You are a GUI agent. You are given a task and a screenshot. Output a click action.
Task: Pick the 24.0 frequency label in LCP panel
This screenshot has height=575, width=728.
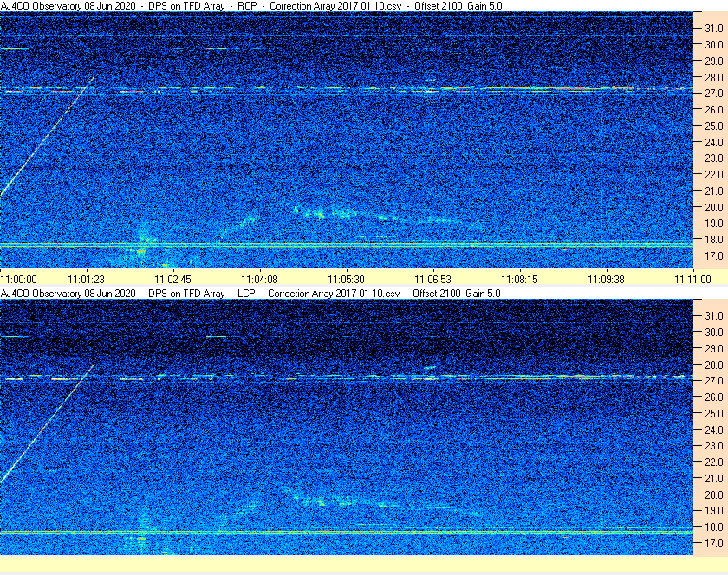[x=714, y=430]
